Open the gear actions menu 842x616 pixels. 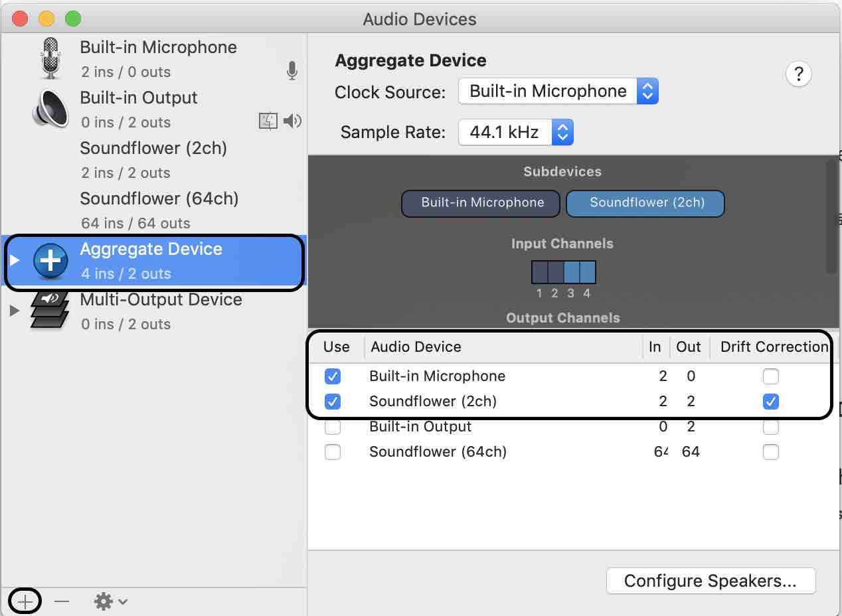(110, 601)
